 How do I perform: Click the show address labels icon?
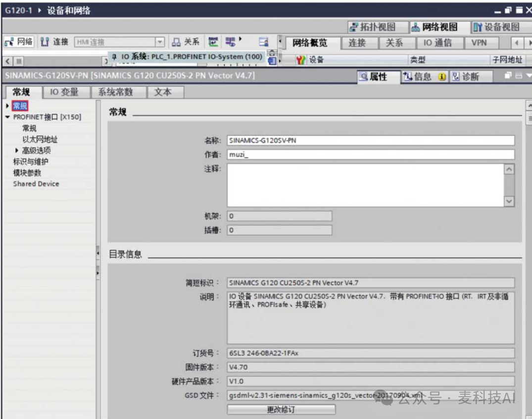pos(213,42)
